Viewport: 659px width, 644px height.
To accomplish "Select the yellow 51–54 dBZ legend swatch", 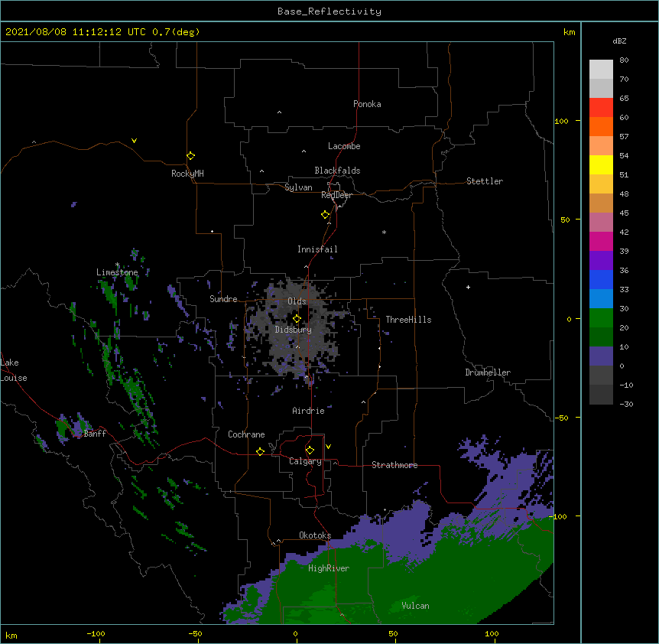I will tap(601, 164).
